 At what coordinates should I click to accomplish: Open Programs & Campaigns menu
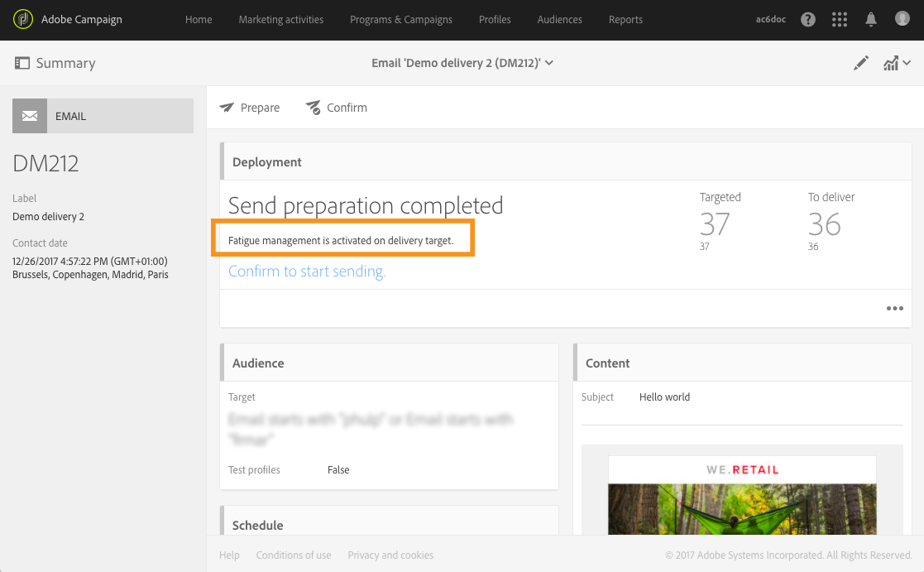(401, 20)
